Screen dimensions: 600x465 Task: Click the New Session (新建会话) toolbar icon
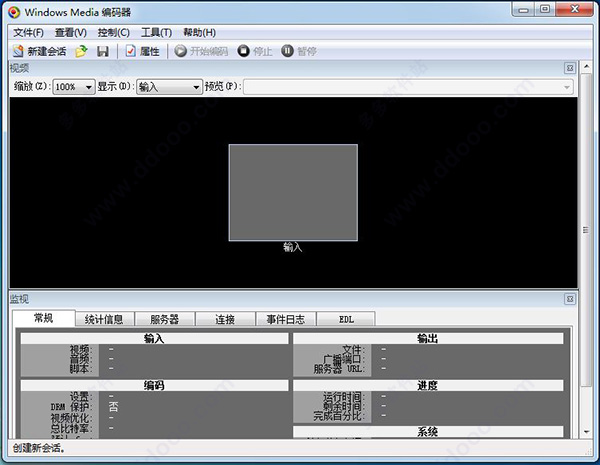18,51
